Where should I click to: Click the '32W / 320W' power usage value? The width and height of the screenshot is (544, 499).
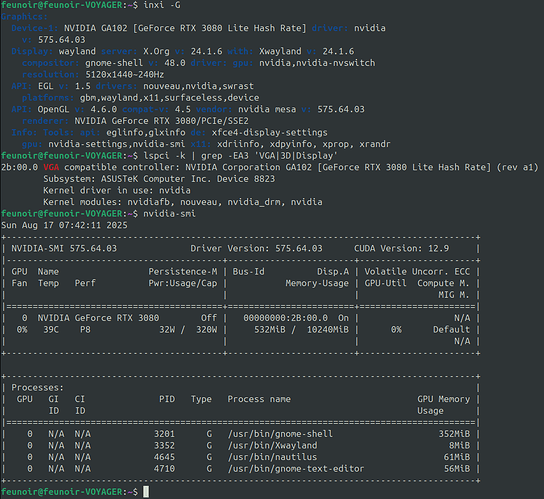click(188, 329)
